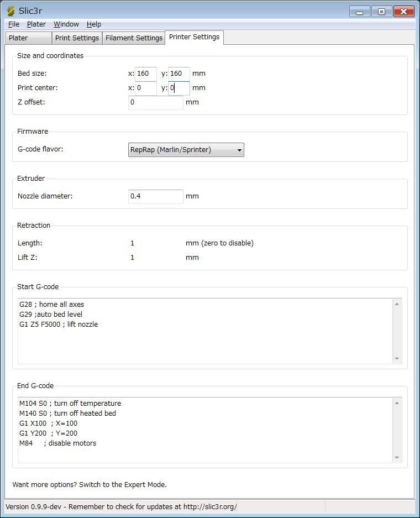420x518 pixels.
Task: Click the Print center x field
Action: click(145, 88)
